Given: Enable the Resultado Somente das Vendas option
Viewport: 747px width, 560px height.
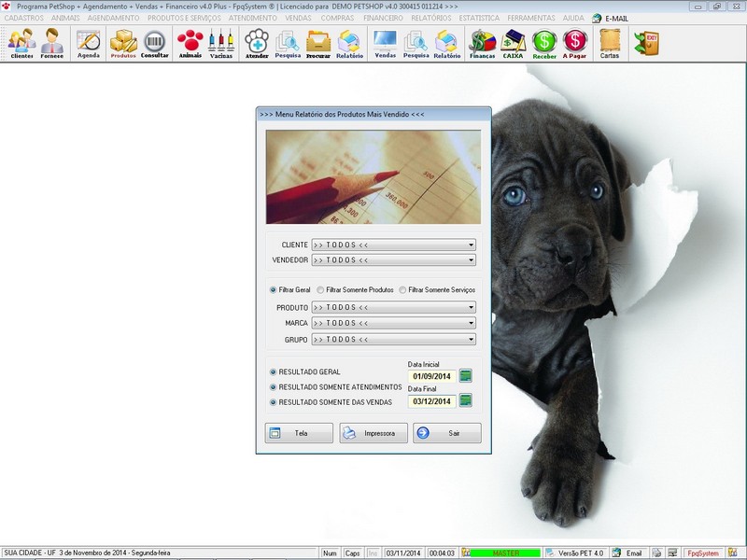Looking at the screenshot, I should 274,400.
